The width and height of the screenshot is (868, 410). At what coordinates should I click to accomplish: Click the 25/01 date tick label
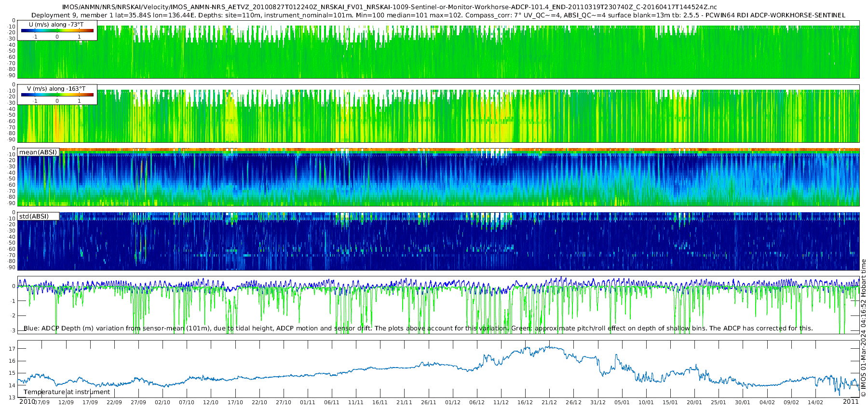(x=719, y=402)
